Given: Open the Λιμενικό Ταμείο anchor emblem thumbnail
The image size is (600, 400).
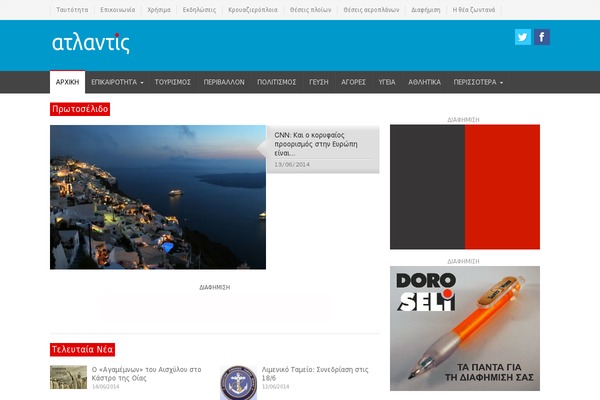Looking at the screenshot, I should click(x=238, y=382).
